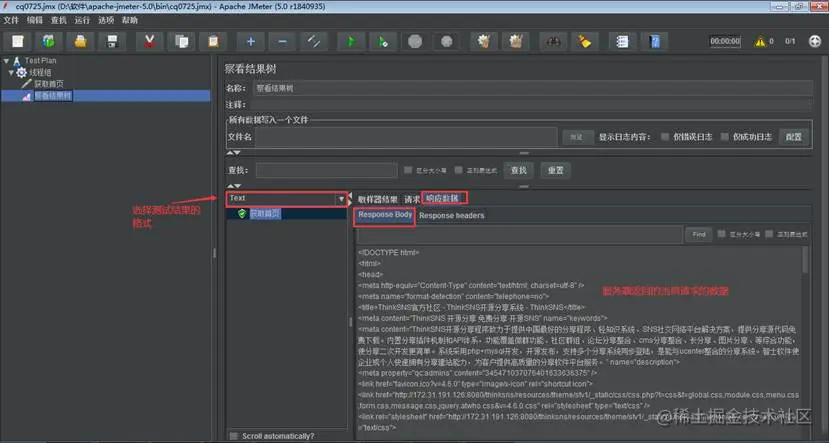Start the test with the green play icon

click(351, 41)
